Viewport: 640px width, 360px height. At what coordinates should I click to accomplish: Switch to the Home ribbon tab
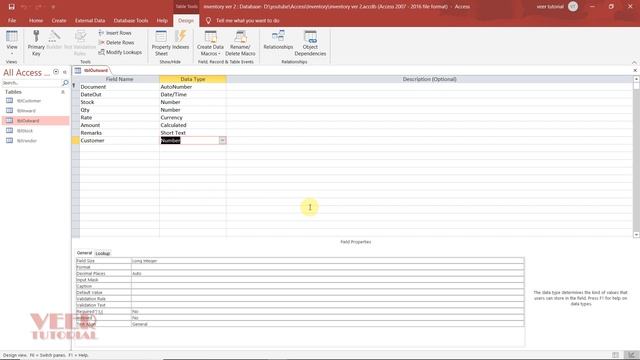(x=36, y=20)
